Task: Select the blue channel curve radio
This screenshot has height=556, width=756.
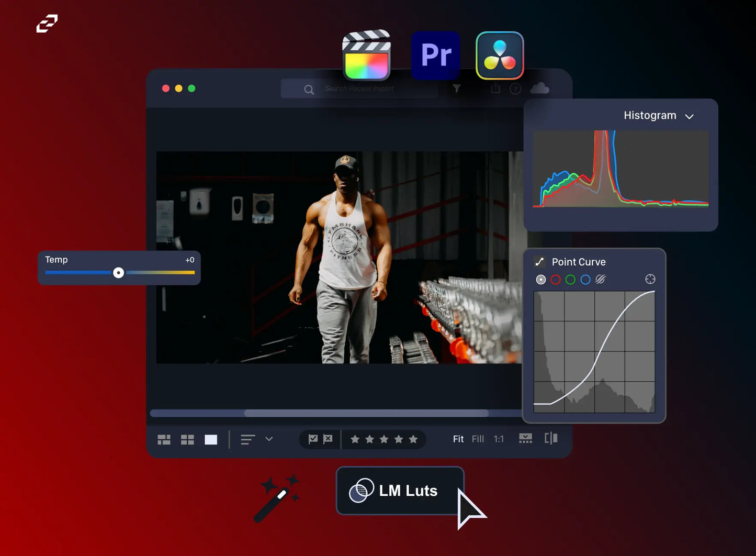Action: pyautogui.click(x=585, y=280)
